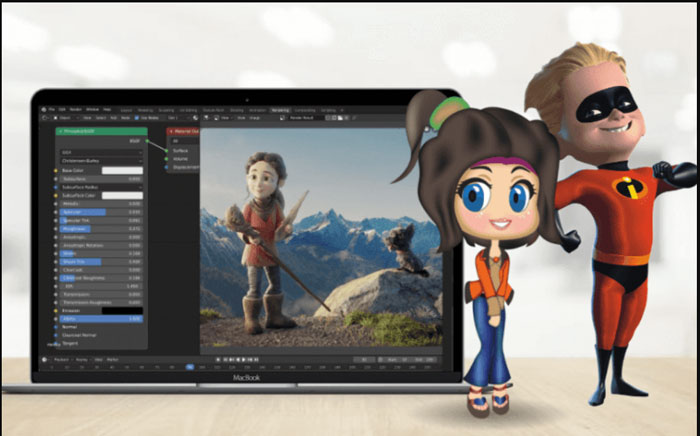700x436 pixels.
Task: Select the active Rendering workspace tab
Action: tap(280, 110)
